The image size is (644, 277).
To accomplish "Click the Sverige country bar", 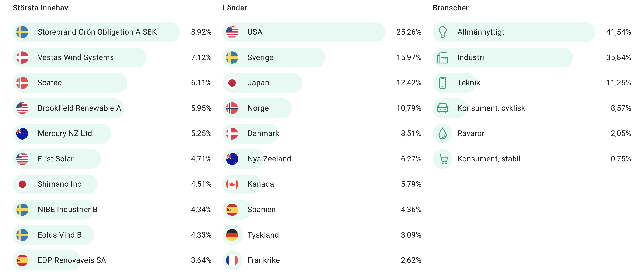I will click(x=274, y=57).
